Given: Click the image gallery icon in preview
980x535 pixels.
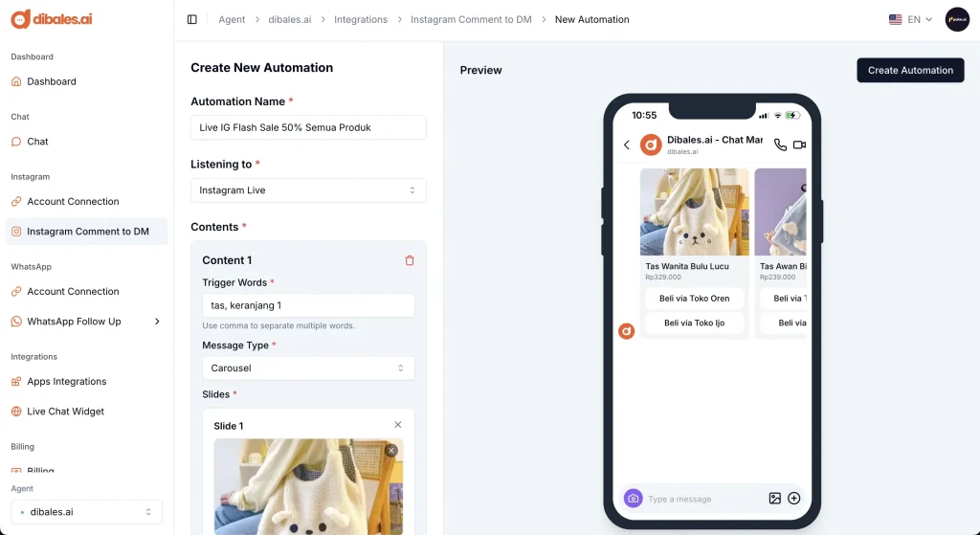Looking at the screenshot, I should click(x=775, y=499).
